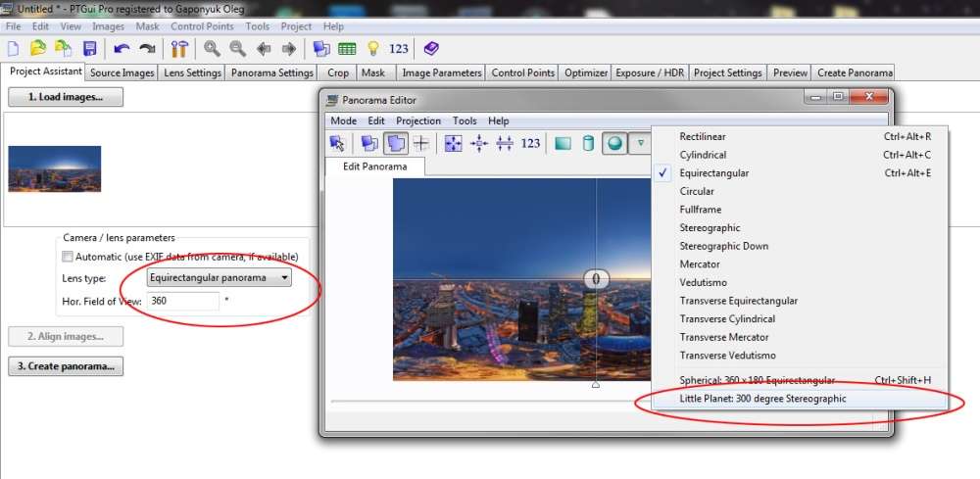
Task: Open the Projection menu in Panorama Editor
Action: point(418,120)
